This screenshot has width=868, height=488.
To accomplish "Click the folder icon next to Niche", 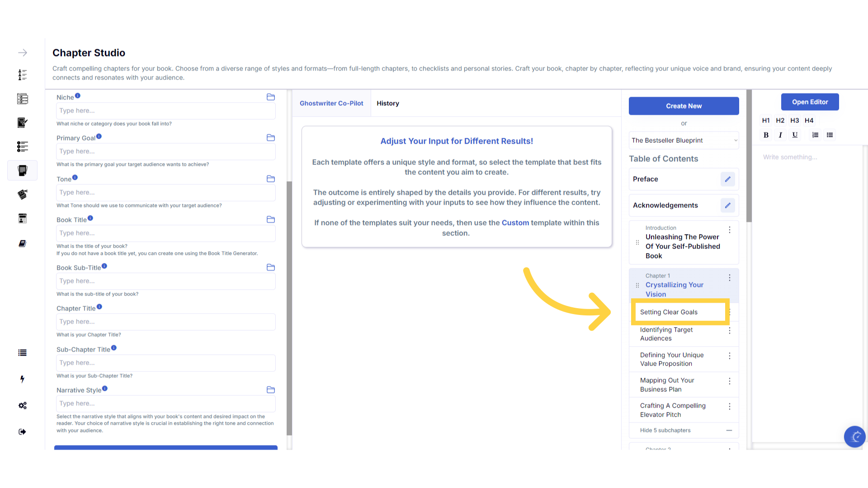I will pyautogui.click(x=271, y=97).
